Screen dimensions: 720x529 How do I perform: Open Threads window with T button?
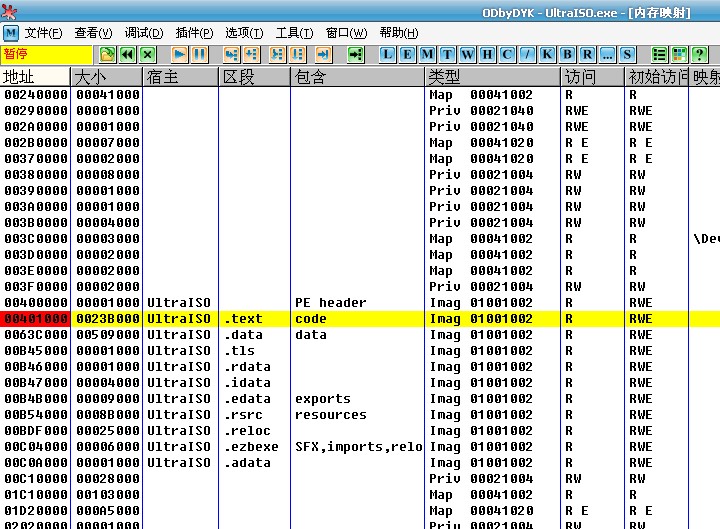click(447, 55)
